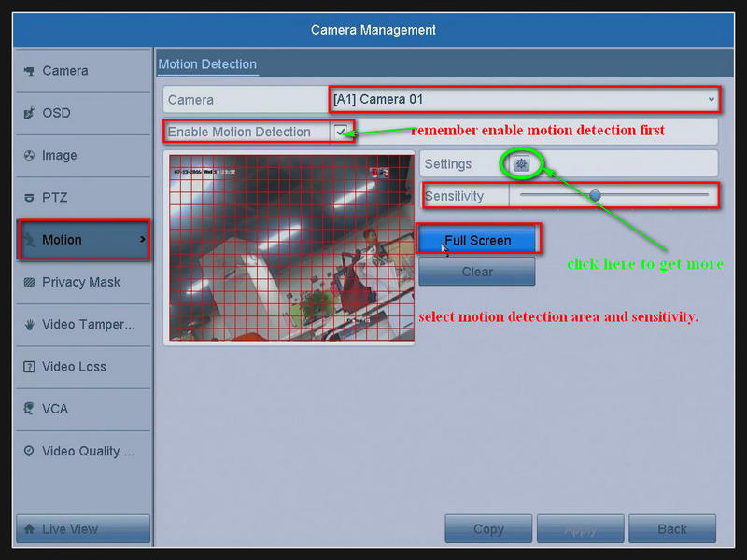Click the Sensitivity slider handle
747x560 pixels.
click(x=595, y=195)
